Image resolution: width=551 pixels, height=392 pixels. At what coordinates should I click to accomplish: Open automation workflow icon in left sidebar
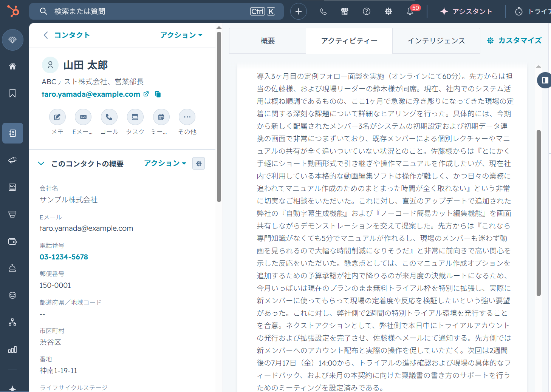(12, 322)
